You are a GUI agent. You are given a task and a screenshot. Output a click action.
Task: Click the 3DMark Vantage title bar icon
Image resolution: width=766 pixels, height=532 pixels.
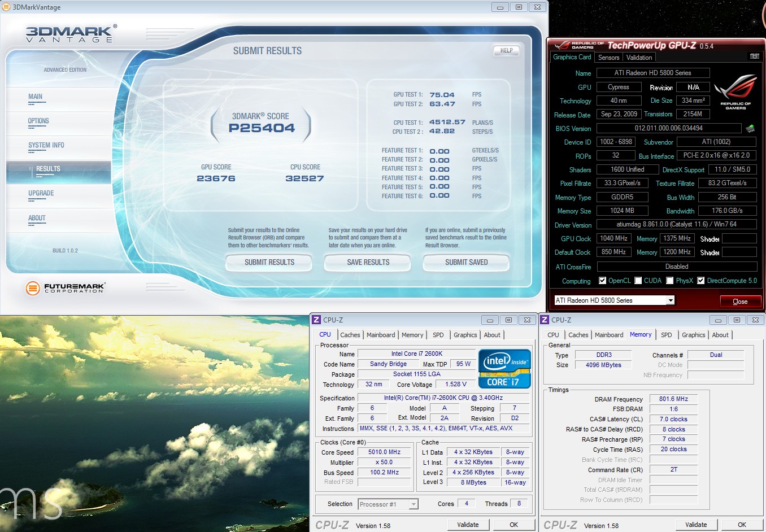[6, 7]
